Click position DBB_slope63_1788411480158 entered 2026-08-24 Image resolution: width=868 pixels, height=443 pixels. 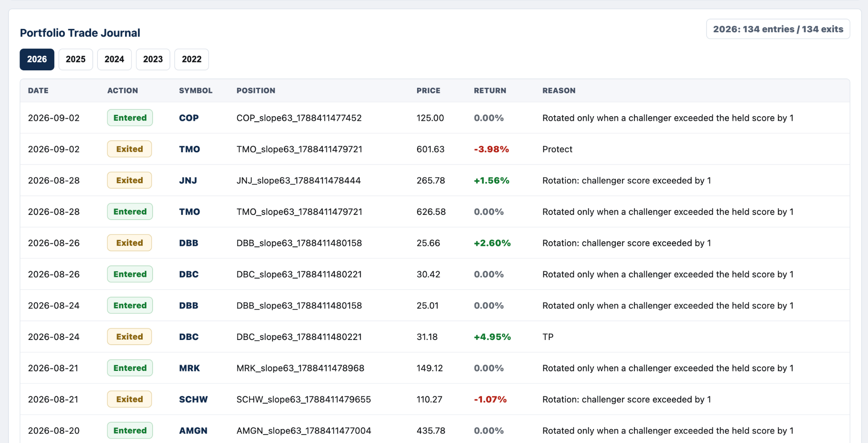[x=299, y=306]
